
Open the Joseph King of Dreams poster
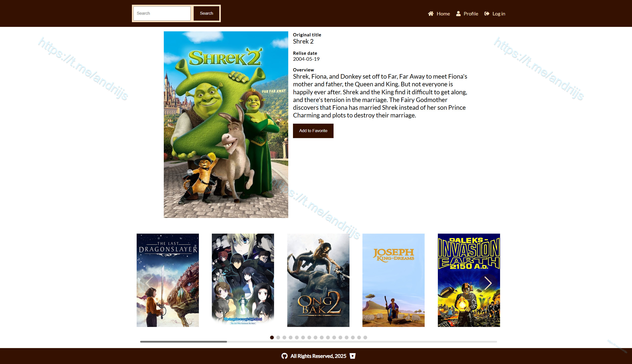click(393, 280)
